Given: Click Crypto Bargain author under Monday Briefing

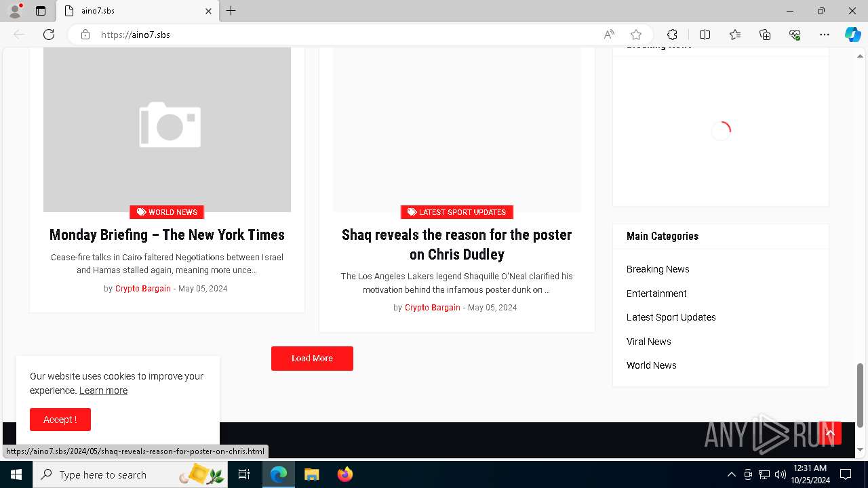Looking at the screenshot, I should click(x=143, y=289).
